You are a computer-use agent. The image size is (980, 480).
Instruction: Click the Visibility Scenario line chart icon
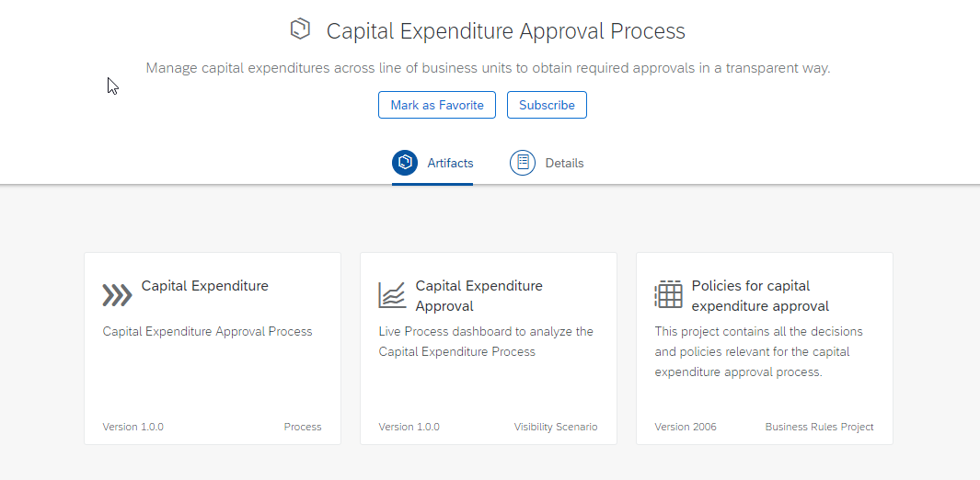click(392, 295)
